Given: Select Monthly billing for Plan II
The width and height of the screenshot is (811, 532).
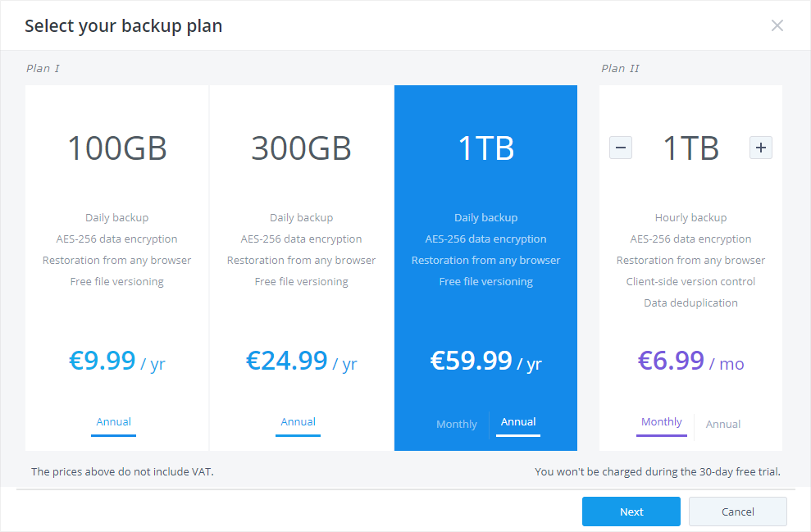Looking at the screenshot, I should point(662,422).
